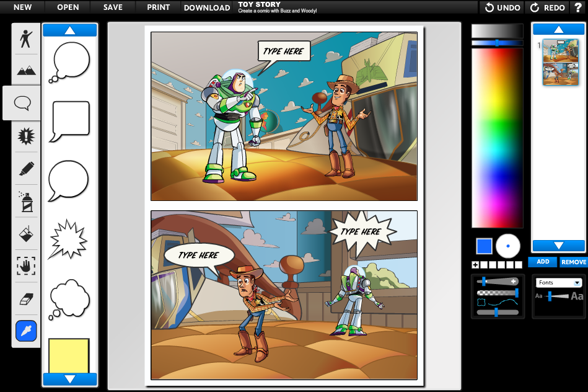Screen dimensions: 588x392
Task: Undo the last action
Action: pyautogui.click(x=502, y=7)
